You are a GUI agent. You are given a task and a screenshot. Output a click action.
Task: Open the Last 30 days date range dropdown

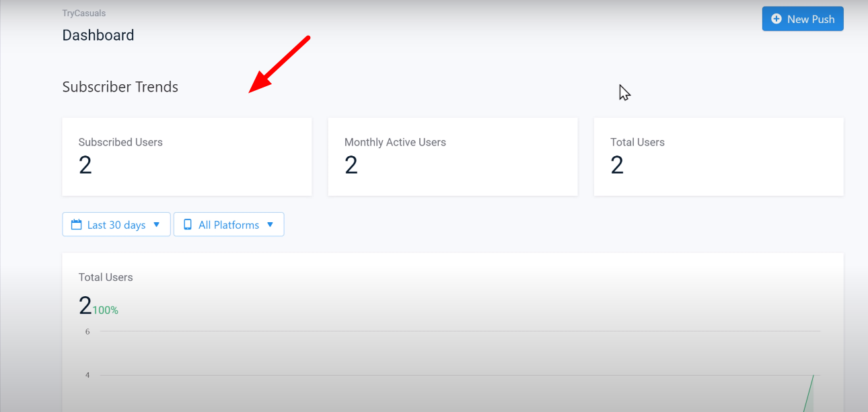[116, 225]
